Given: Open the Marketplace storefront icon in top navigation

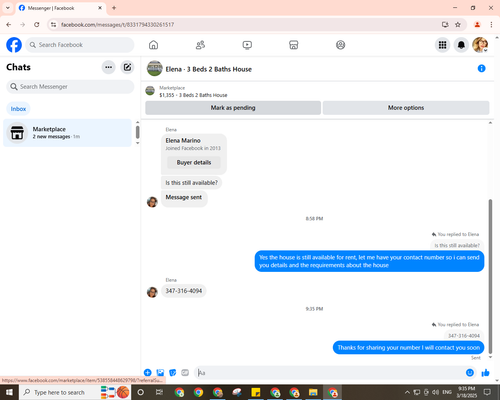Looking at the screenshot, I should [294, 45].
